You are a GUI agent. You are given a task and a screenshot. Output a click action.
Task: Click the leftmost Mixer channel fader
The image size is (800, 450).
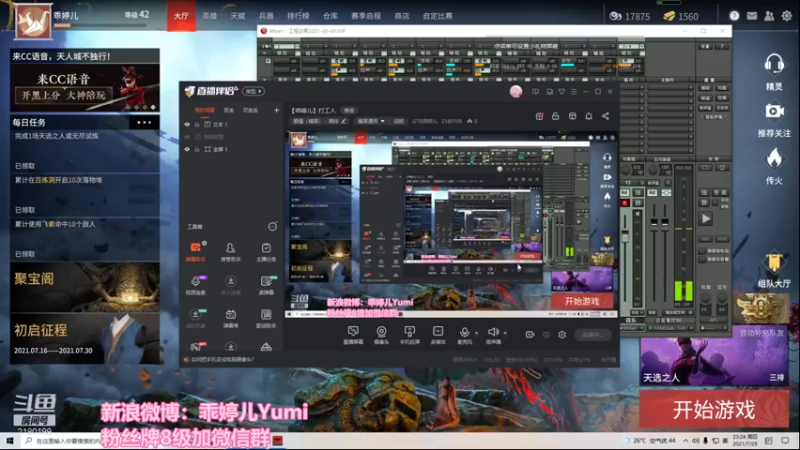[624, 236]
